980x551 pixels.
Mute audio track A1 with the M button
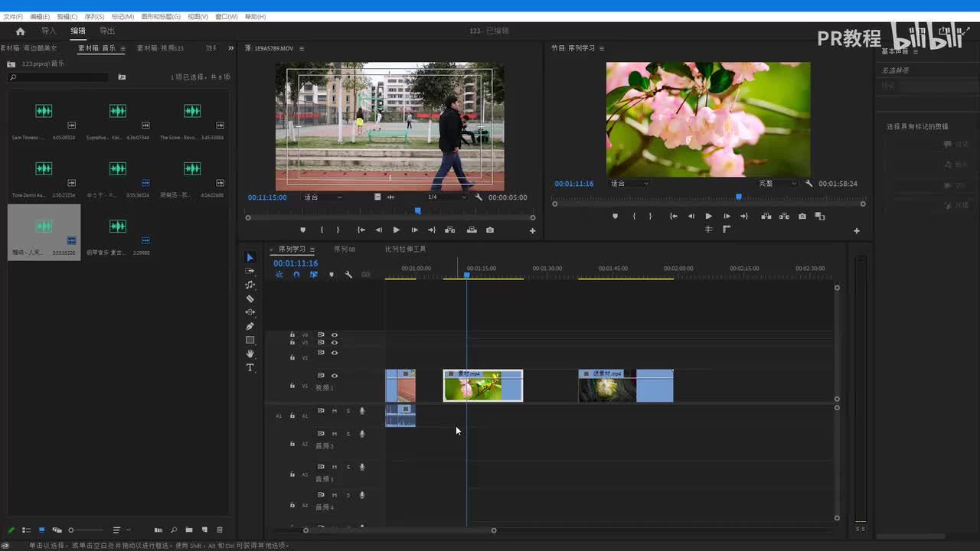pos(334,411)
